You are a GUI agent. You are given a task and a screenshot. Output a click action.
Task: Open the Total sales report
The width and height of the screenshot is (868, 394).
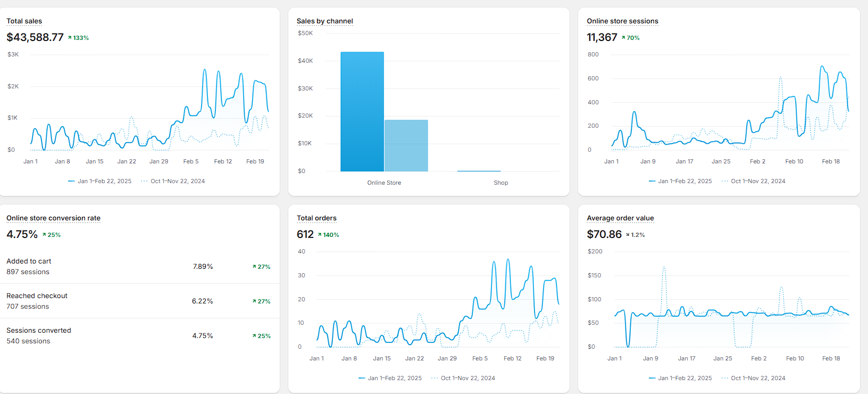pyautogui.click(x=24, y=21)
